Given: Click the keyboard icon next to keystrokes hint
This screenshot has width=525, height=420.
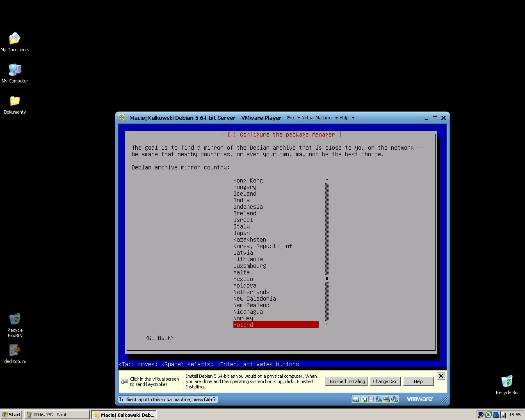Looking at the screenshot, I should pyautogui.click(x=125, y=381).
